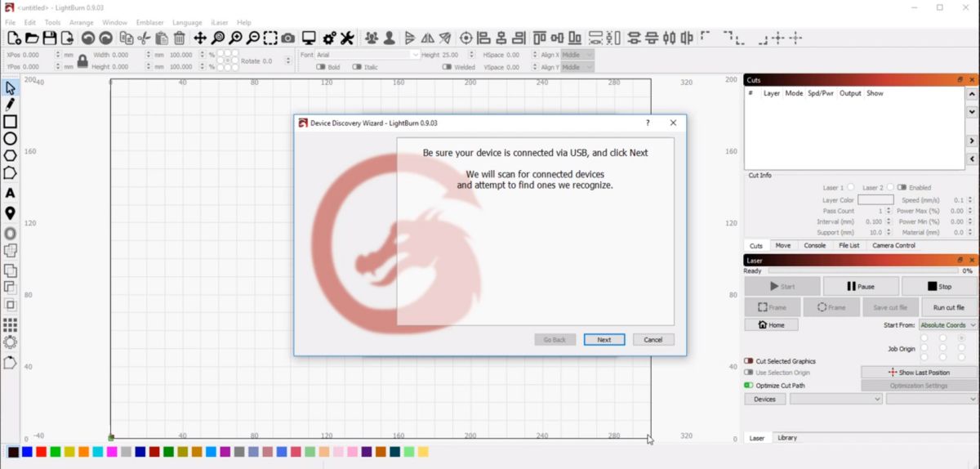Click the Pause button in Laser panel
This screenshot has width=980, height=469.
pos(861,287)
